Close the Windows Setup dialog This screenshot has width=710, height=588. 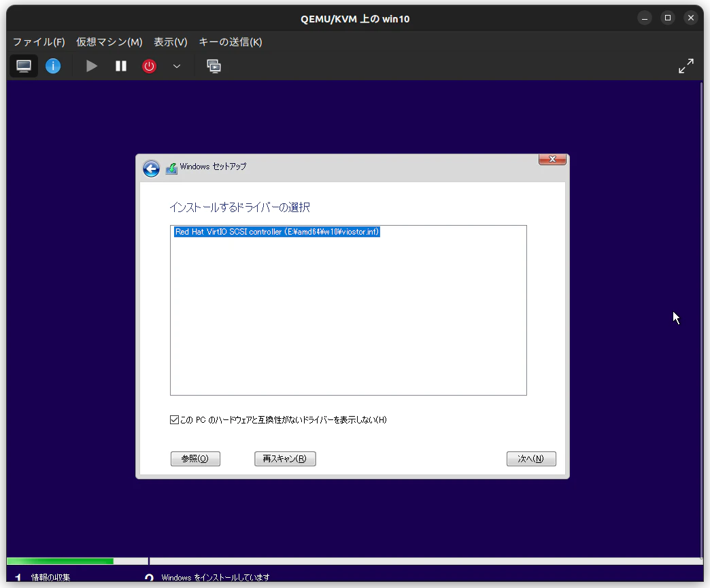coord(552,159)
